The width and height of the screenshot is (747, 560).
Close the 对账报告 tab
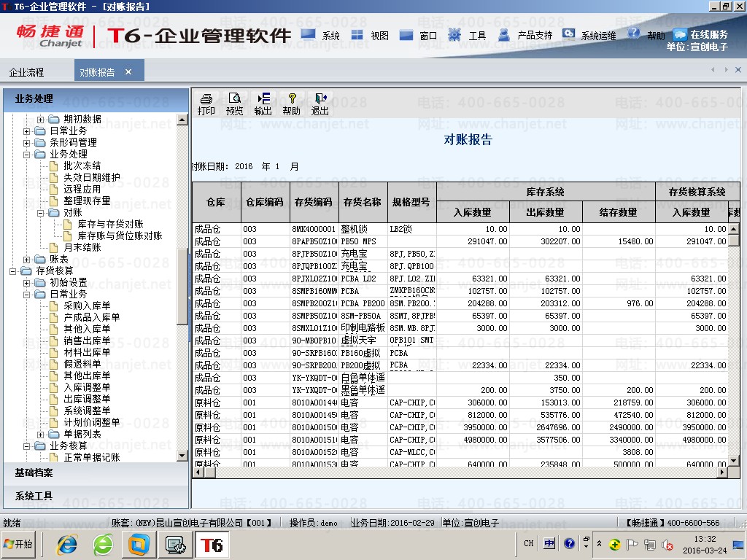[x=128, y=72]
